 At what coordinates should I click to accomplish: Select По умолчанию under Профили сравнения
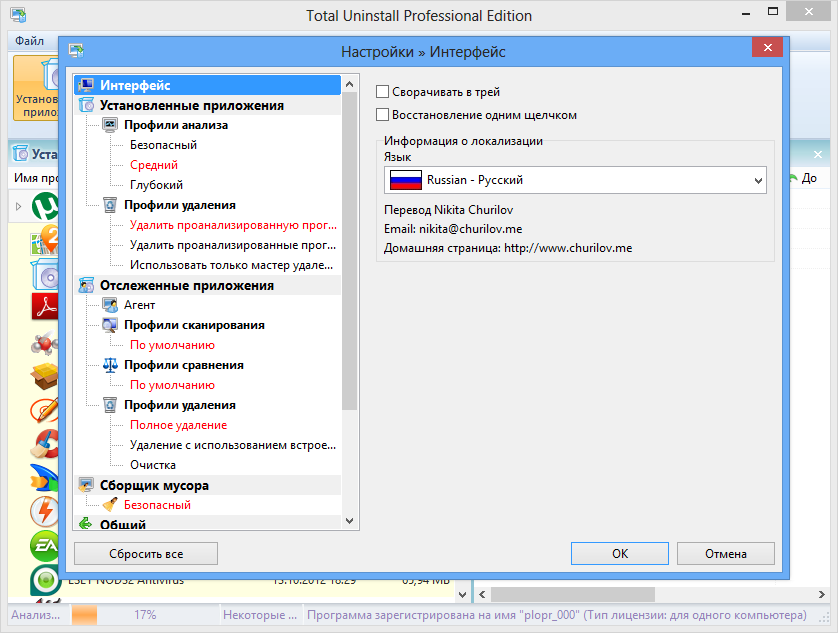point(172,385)
